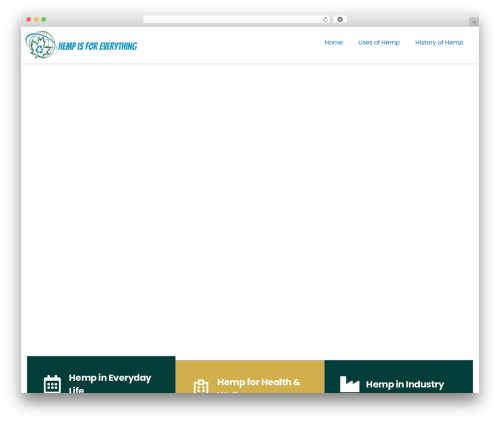Viewport: 500px width, 423px height.
Task: Open the Hemp in Industry heading
Action: click(x=405, y=384)
